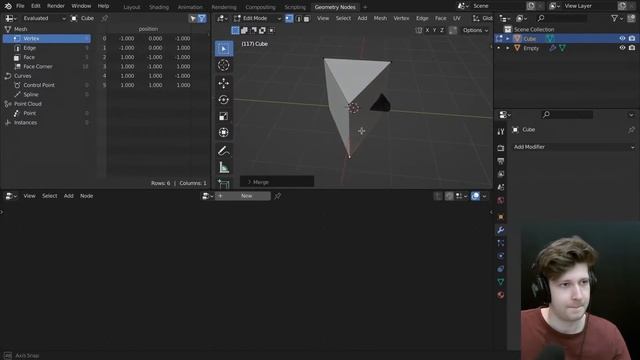Expand the Empty tree item in outliner
This screenshot has height=360, width=640.
click(508, 48)
